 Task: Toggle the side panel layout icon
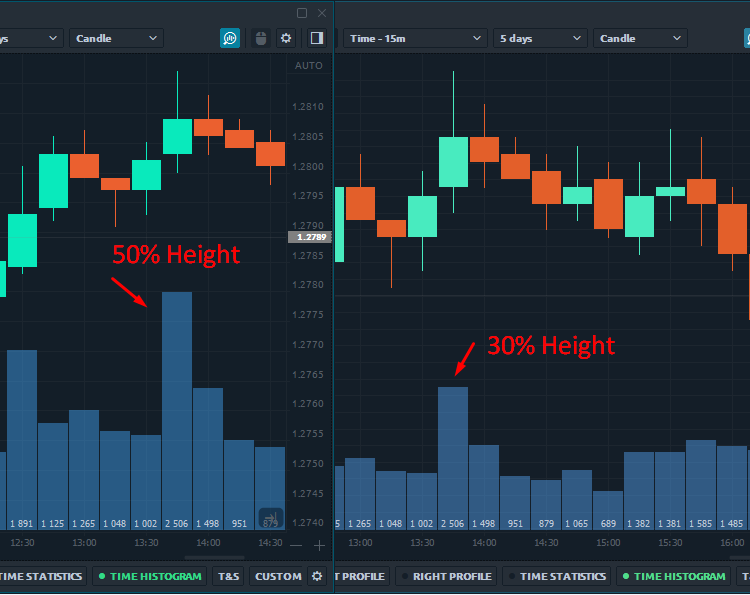[316, 38]
